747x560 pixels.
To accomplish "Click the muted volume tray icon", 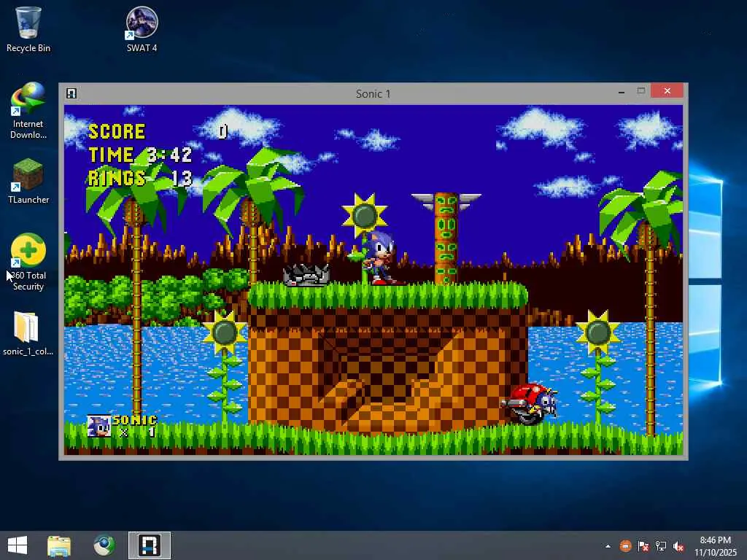I will (x=678, y=546).
